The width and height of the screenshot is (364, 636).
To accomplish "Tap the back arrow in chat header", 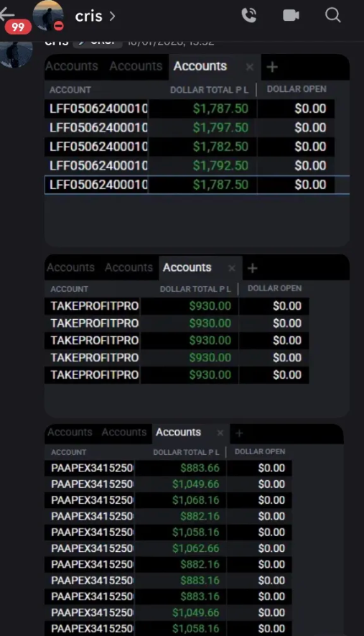I will pyautogui.click(x=7, y=14).
